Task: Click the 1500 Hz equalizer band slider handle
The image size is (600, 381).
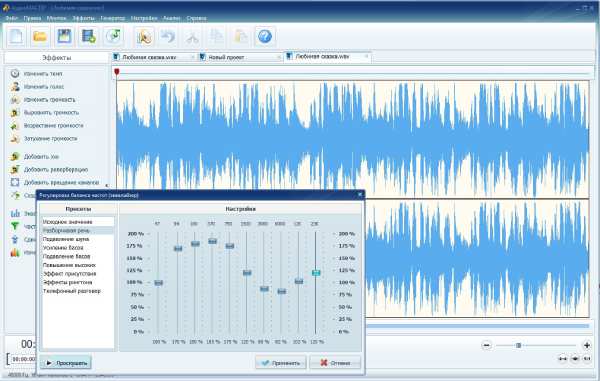Action: click(247, 273)
